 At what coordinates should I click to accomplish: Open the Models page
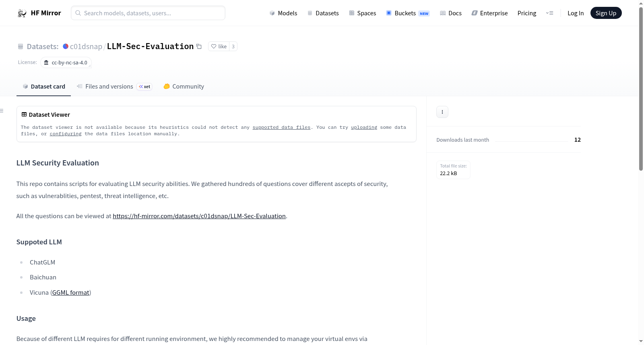pyautogui.click(x=283, y=13)
